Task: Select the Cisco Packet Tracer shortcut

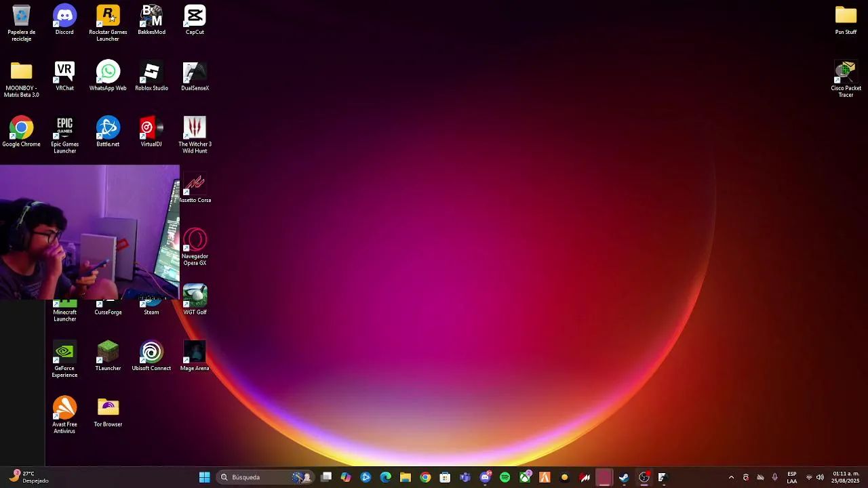Action: pyautogui.click(x=846, y=79)
